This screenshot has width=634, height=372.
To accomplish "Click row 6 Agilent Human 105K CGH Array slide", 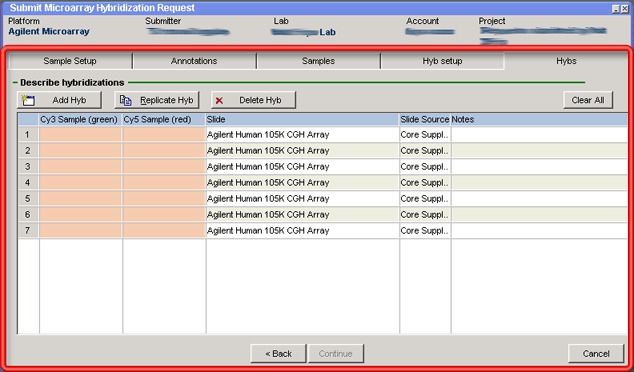I will 302,215.
